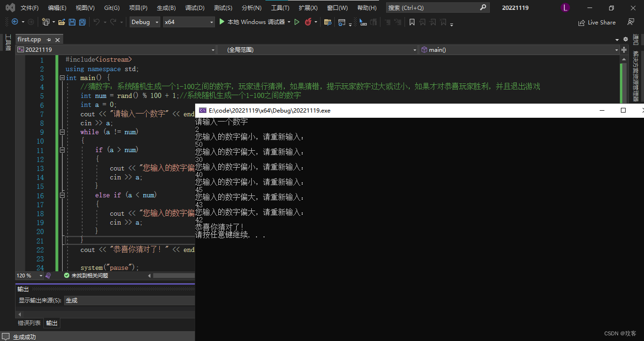Click the new project toolbar icon
Image resolution: width=644 pixels, height=341 pixels.
[x=46, y=22]
